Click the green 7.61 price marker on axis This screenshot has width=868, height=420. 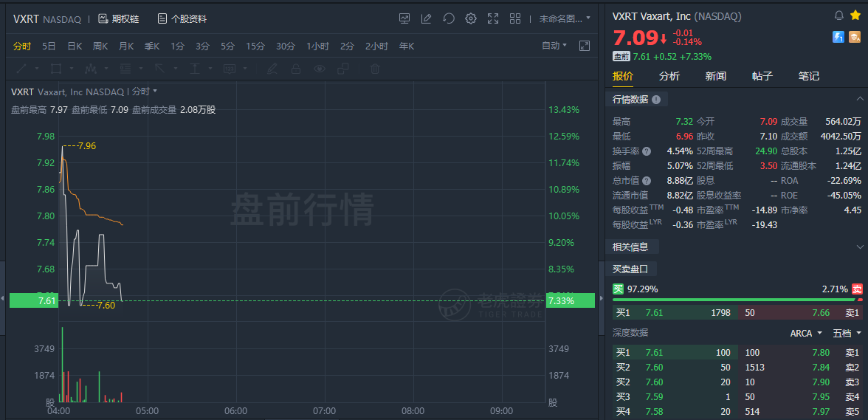[x=34, y=300]
